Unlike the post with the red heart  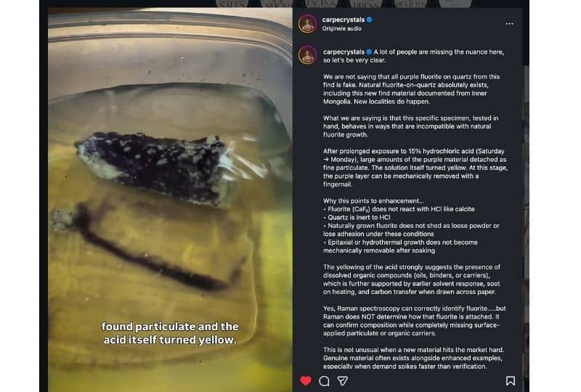click(x=306, y=380)
